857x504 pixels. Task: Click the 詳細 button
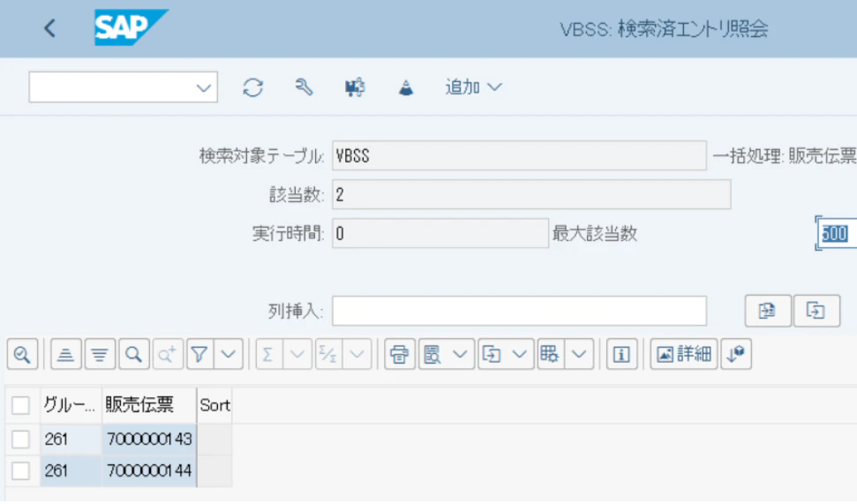tap(684, 354)
